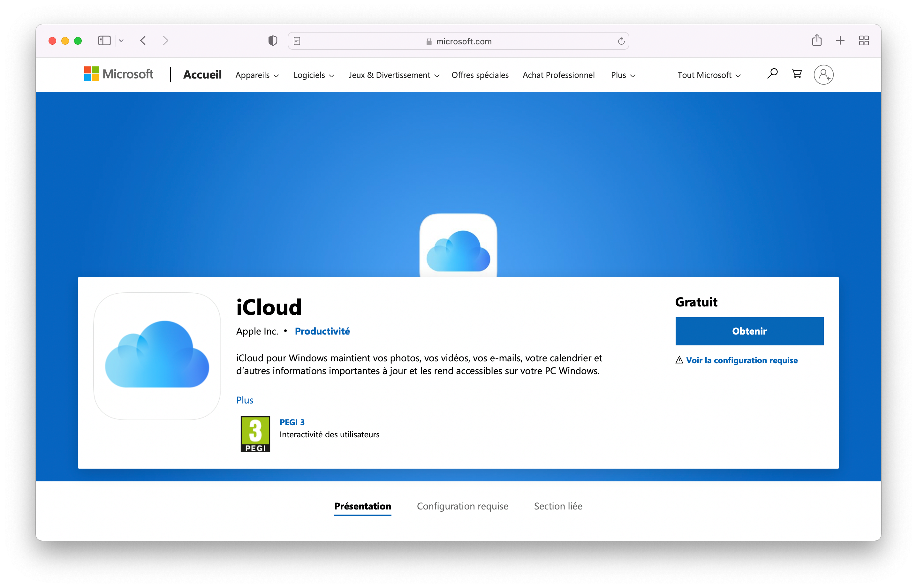Open the search magnifier icon
This screenshot has width=917, height=588.
pyautogui.click(x=772, y=73)
